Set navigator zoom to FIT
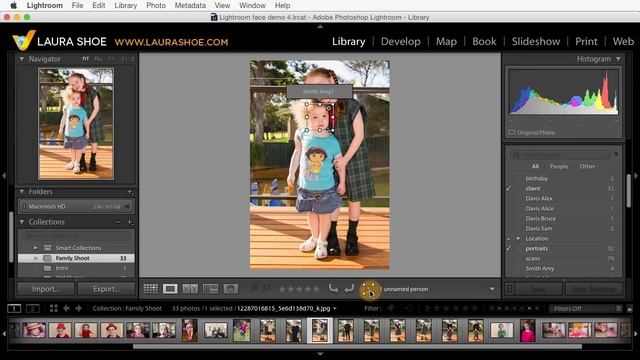This screenshot has width=640, height=360. pos(85,59)
